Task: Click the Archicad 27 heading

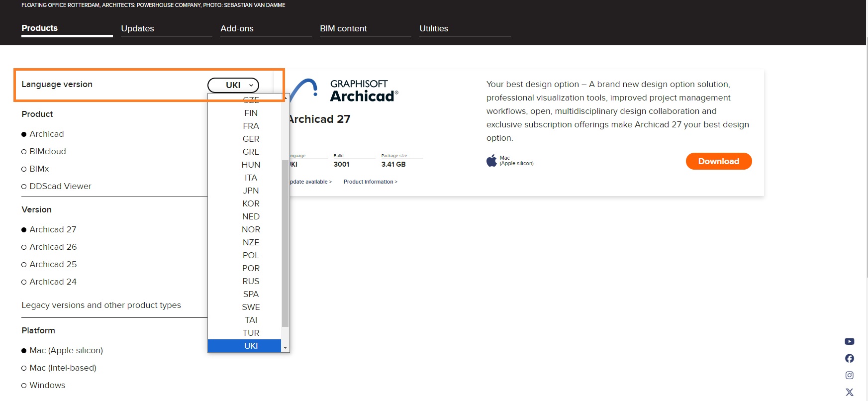Action: click(320, 119)
